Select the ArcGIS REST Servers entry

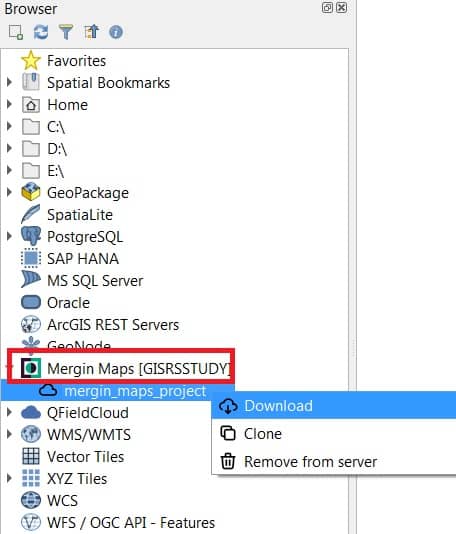(x=113, y=325)
